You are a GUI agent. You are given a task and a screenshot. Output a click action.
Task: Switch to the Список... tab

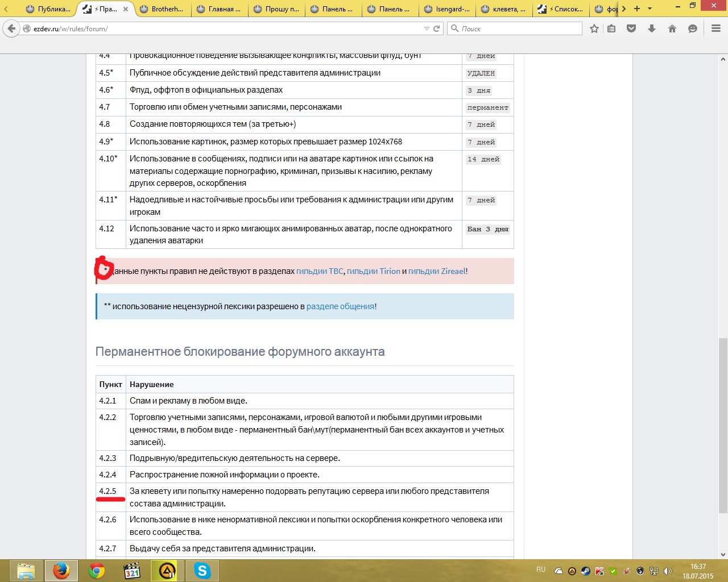[x=560, y=9]
